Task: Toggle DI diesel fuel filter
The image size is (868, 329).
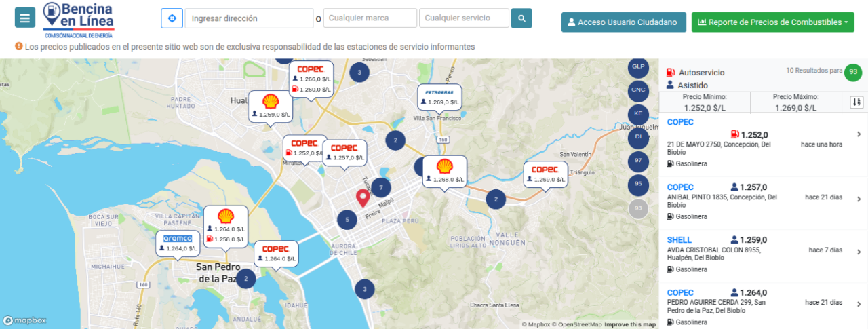Action: coord(638,137)
